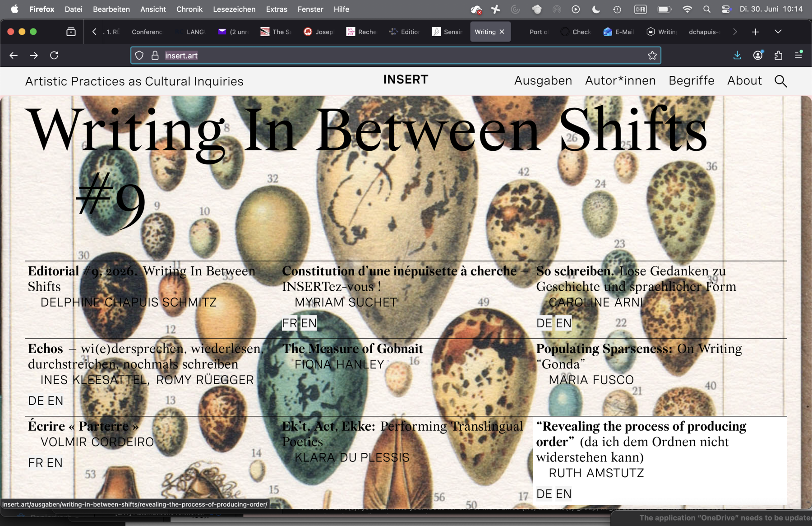Open Ek't, Act, Ekke article
The image size is (812, 526).
pos(402,434)
